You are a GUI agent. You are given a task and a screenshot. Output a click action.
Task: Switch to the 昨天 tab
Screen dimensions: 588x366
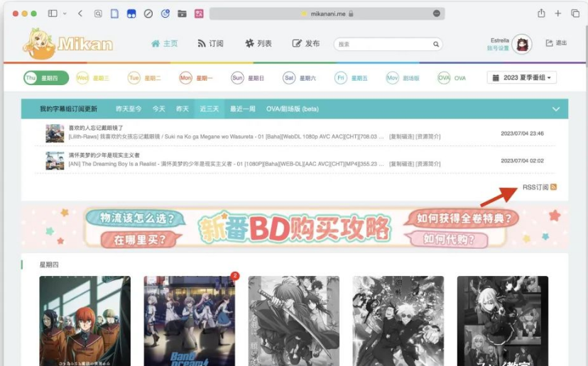tap(183, 109)
